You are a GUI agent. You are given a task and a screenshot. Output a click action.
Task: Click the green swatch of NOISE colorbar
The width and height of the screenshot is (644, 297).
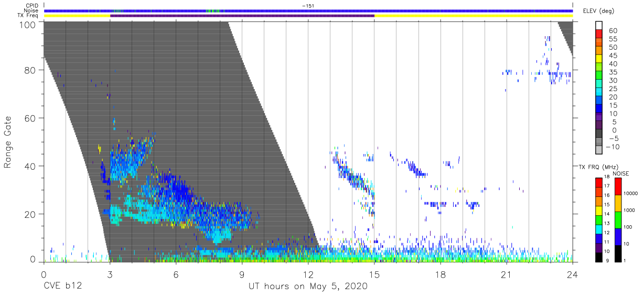point(618,220)
